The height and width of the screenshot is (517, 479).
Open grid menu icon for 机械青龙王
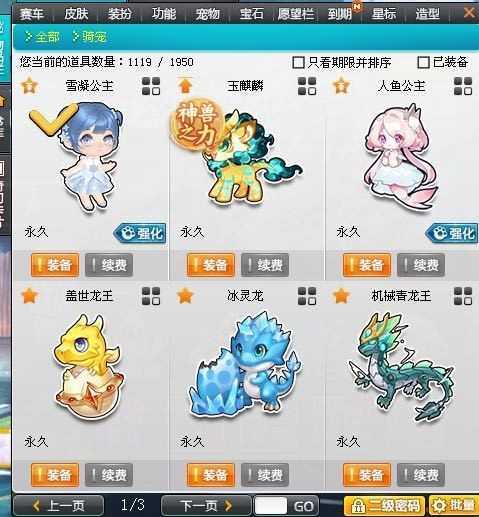point(463,296)
